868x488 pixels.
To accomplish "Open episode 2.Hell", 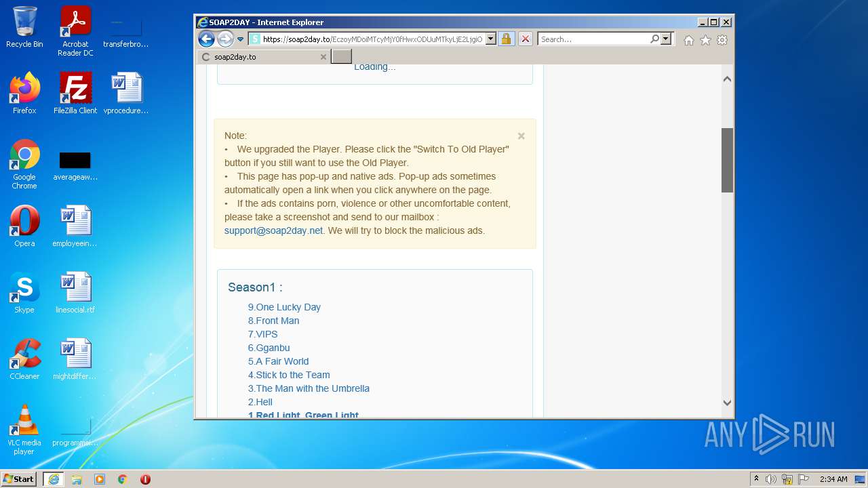I will coord(260,402).
